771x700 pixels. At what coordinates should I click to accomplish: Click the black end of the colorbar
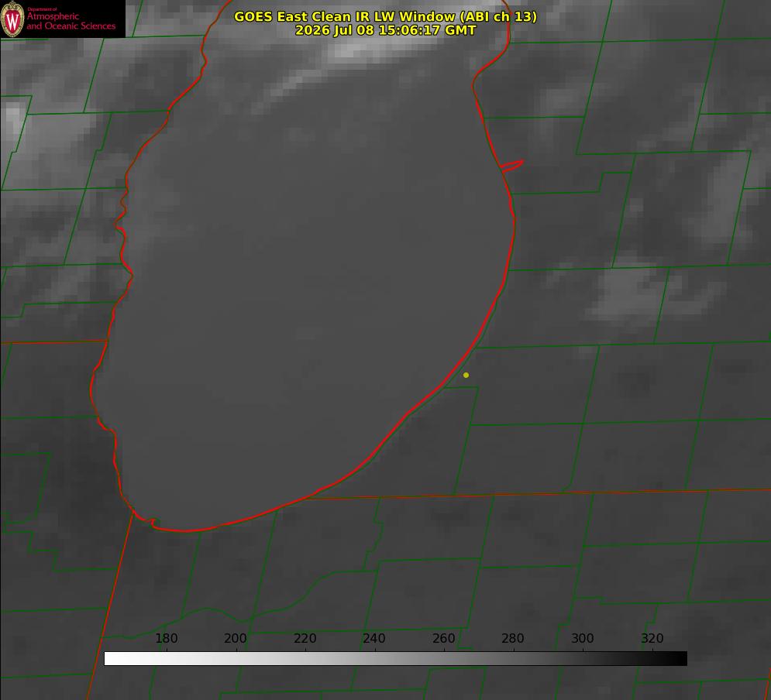(x=677, y=658)
